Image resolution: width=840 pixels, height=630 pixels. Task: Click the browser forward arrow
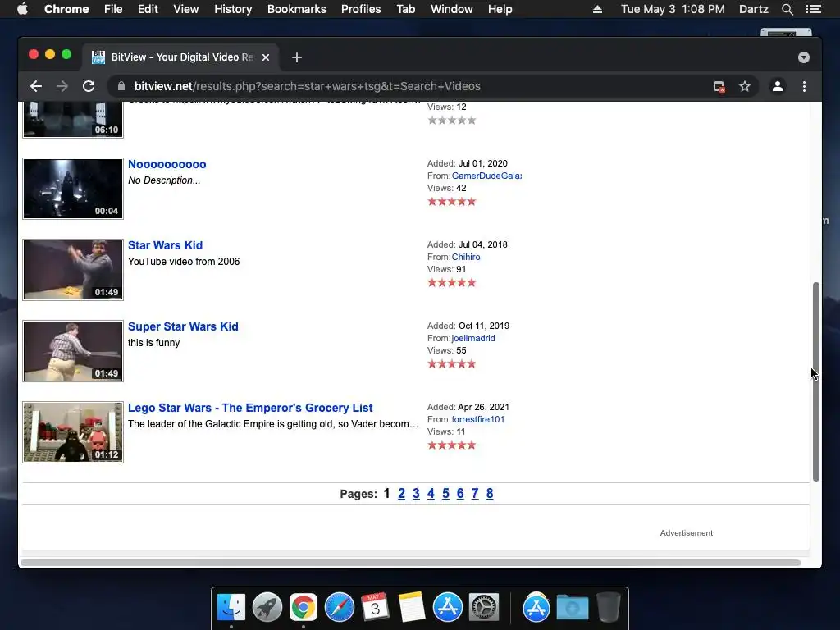(62, 86)
